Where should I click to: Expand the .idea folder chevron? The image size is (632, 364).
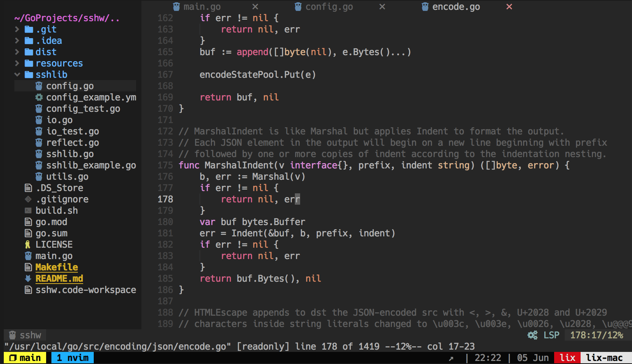click(17, 40)
